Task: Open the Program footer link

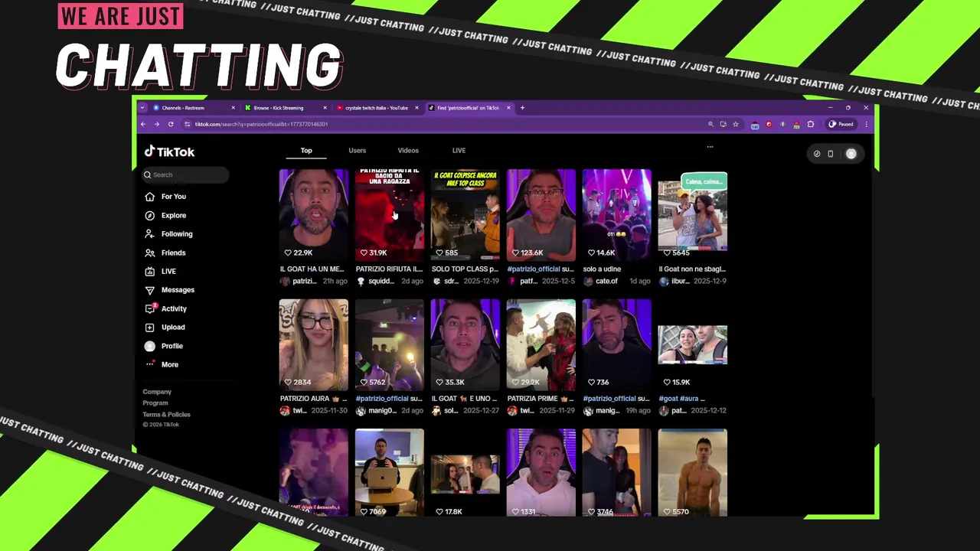Action: 155,403
